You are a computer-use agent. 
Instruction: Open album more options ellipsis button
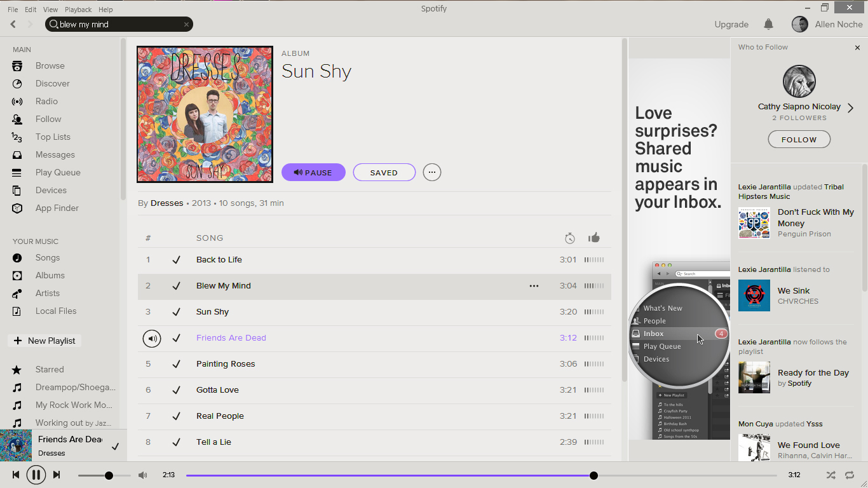click(432, 172)
